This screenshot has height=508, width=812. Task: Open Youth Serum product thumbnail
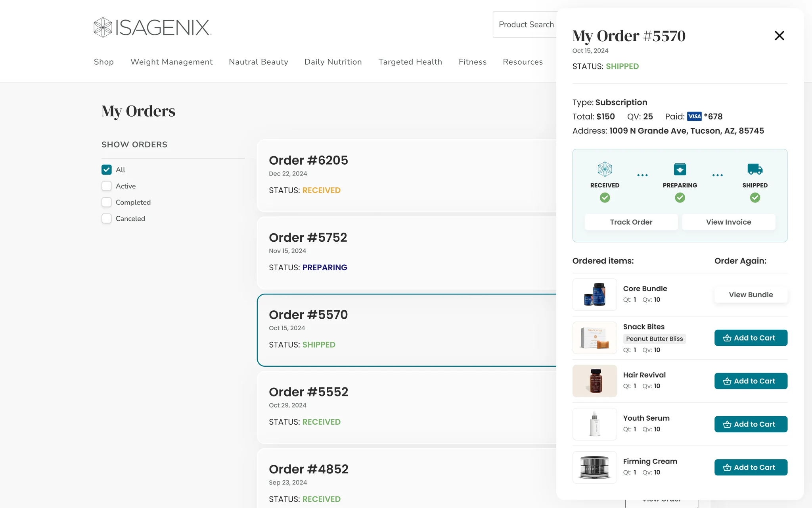(594, 424)
